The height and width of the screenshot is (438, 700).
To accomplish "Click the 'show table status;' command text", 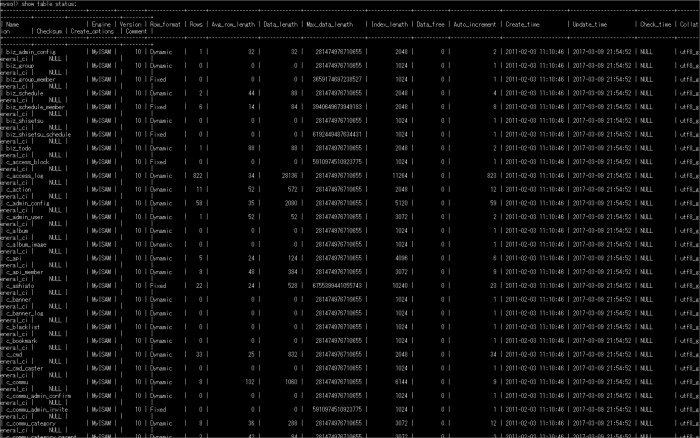I will click(49, 4).
